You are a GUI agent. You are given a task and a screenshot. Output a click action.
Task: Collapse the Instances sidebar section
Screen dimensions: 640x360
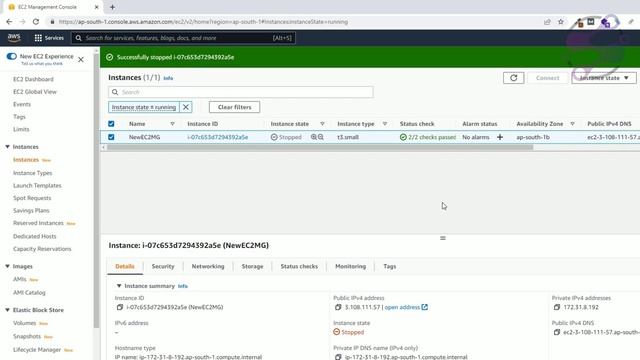[7, 147]
